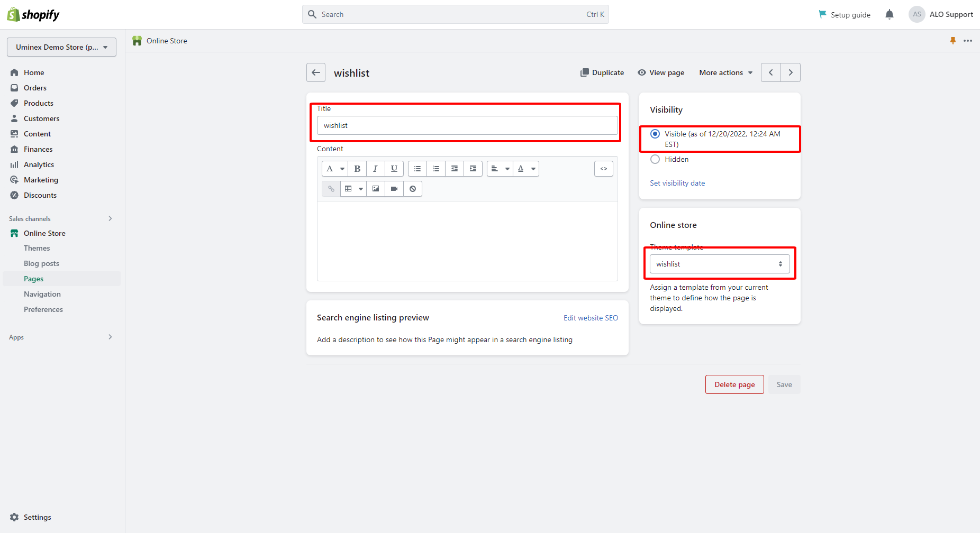Select the Hidden visibility option

point(655,159)
